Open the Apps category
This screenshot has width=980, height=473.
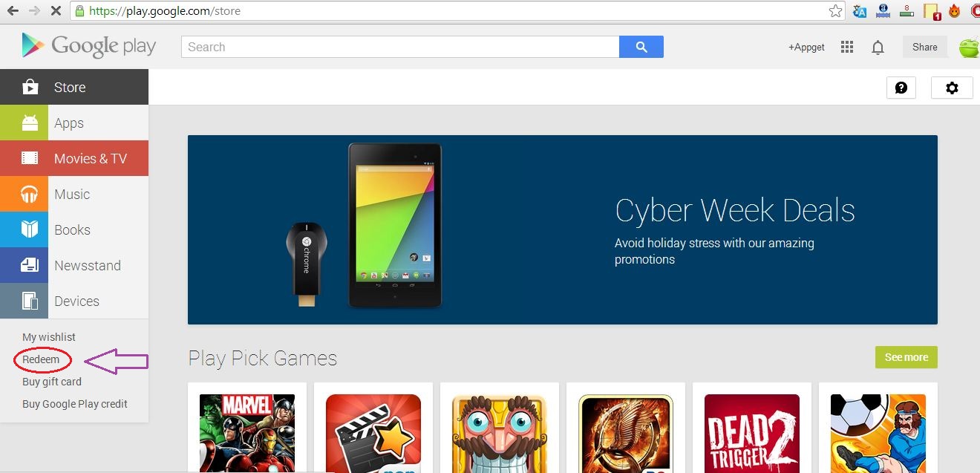74,123
